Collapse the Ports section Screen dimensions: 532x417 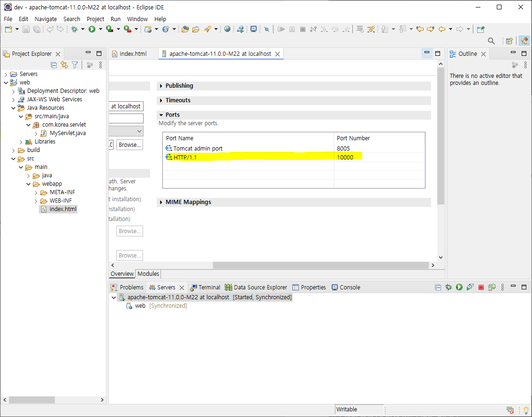coord(161,115)
